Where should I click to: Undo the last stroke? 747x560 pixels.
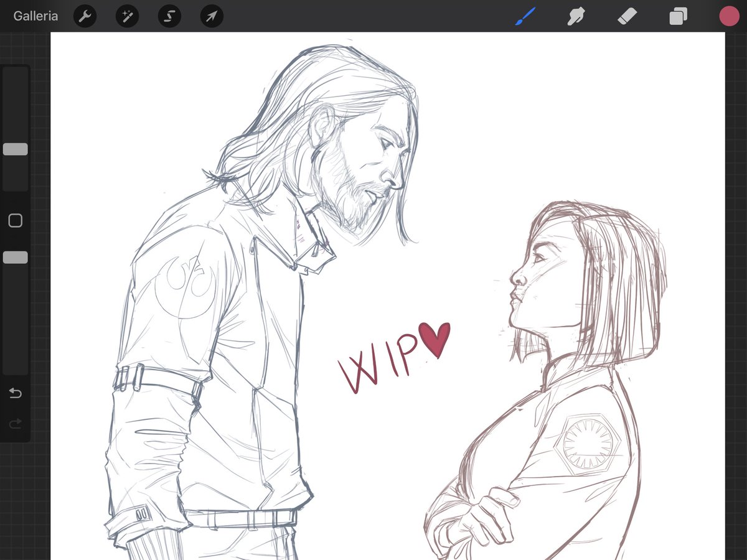[x=16, y=393]
